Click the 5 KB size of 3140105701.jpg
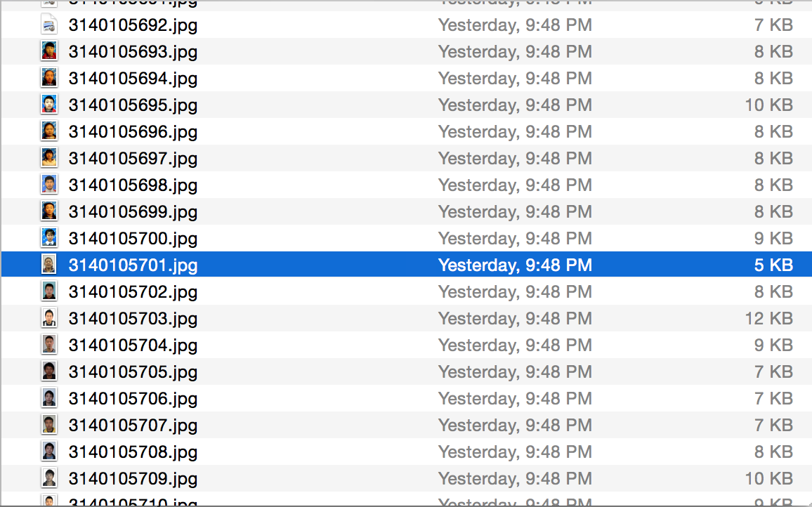 (773, 265)
